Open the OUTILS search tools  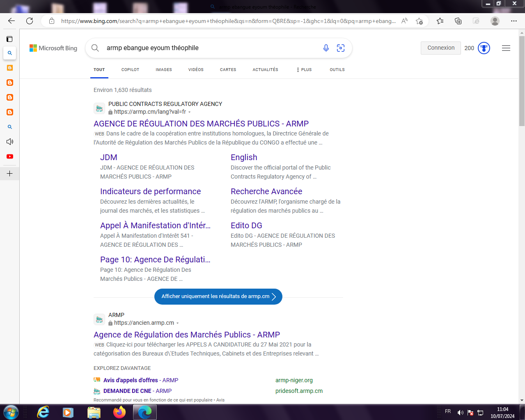click(x=337, y=70)
